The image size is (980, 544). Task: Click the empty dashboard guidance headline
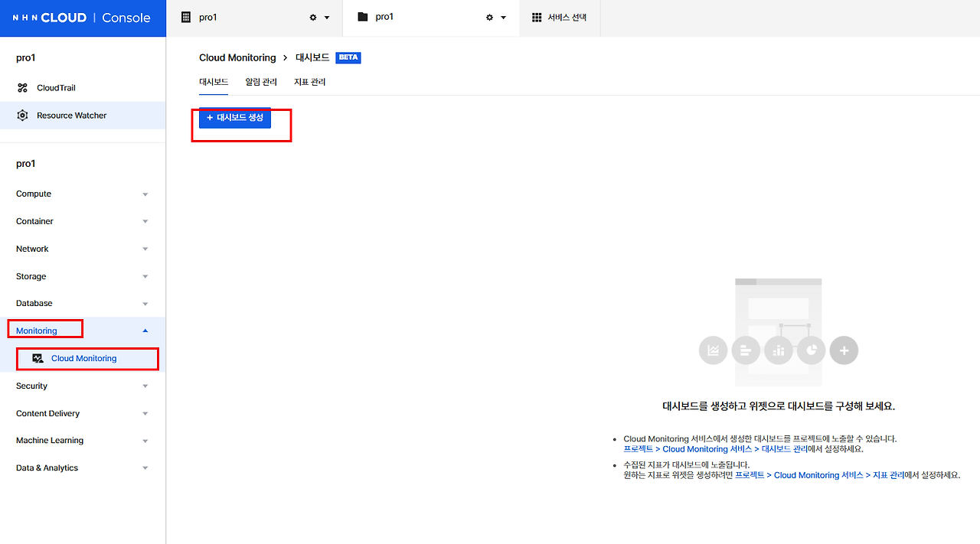779,406
